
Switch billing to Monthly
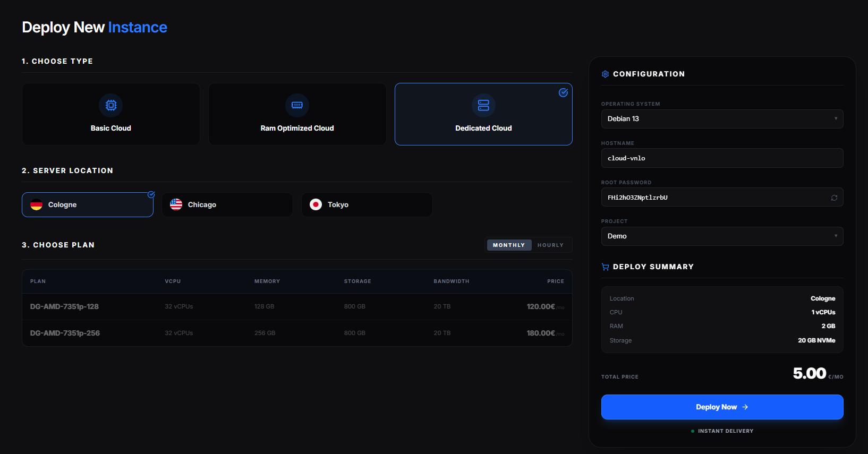tap(508, 245)
